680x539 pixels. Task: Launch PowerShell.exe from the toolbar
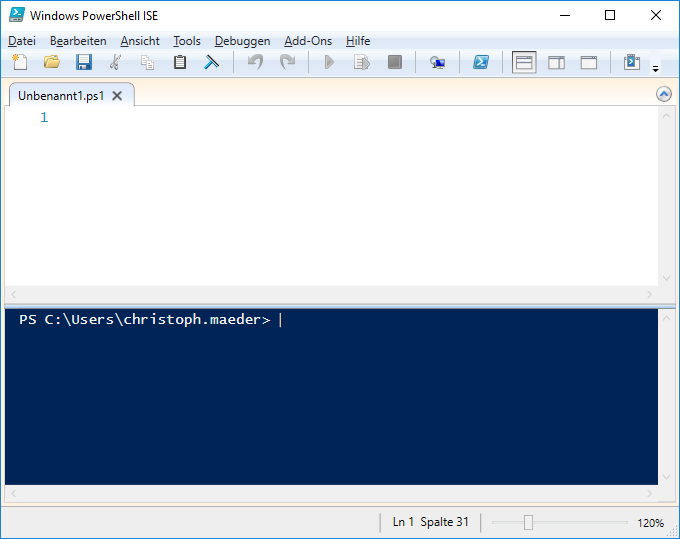click(x=481, y=62)
